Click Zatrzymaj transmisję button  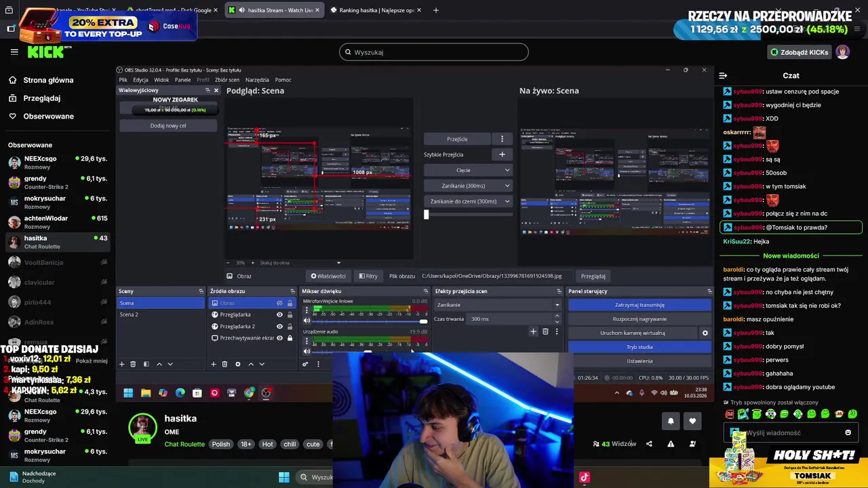pos(639,305)
